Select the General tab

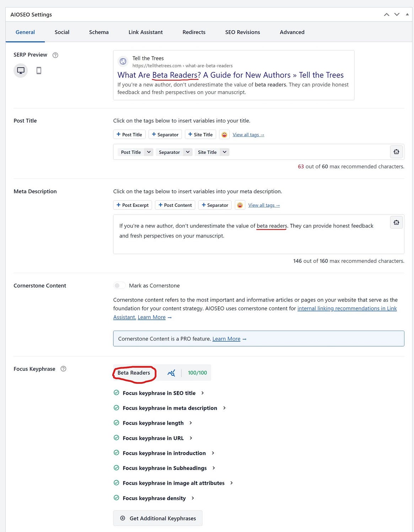[25, 32]
